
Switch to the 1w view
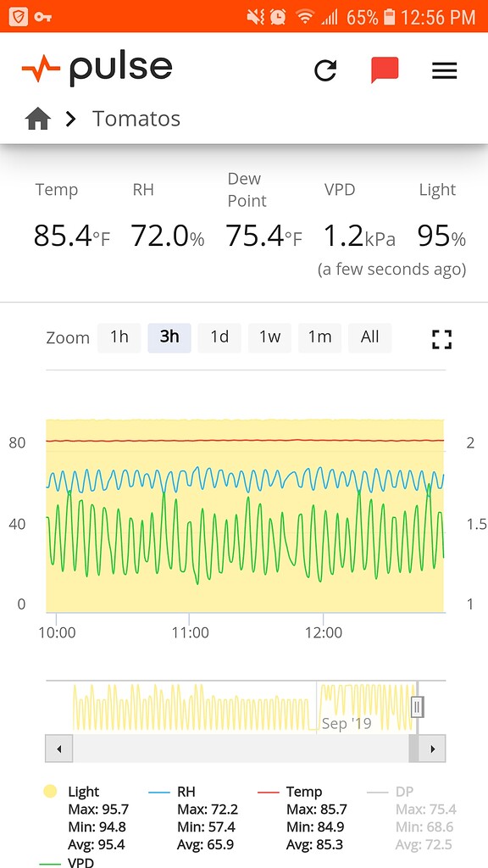[x=269, y=337]
